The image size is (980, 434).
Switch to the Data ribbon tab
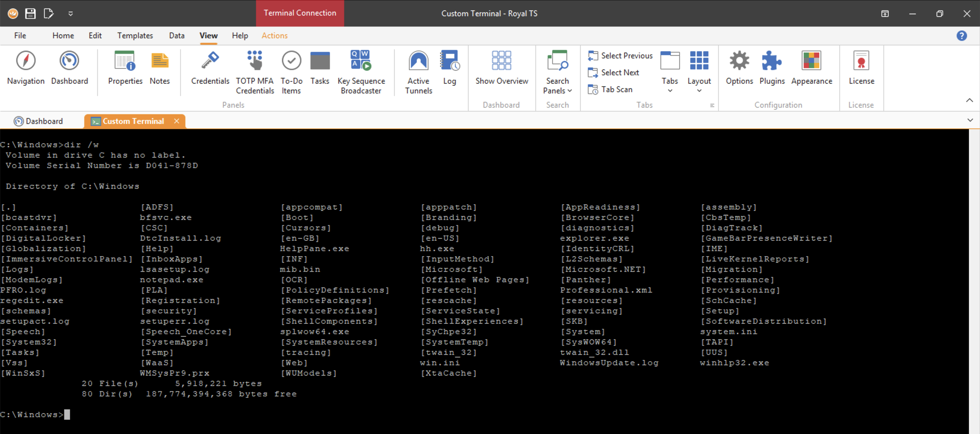177,35
